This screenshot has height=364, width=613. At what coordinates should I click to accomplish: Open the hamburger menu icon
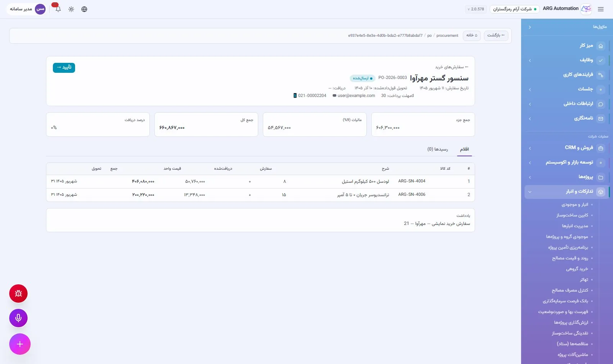click(x=600, y=9)
